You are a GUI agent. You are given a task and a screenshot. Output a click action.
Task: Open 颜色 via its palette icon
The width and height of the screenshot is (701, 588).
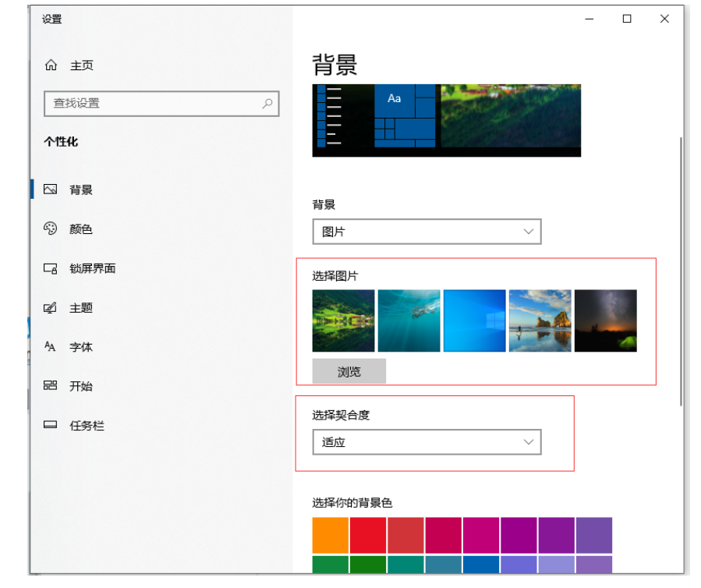(x=51, y=228)
